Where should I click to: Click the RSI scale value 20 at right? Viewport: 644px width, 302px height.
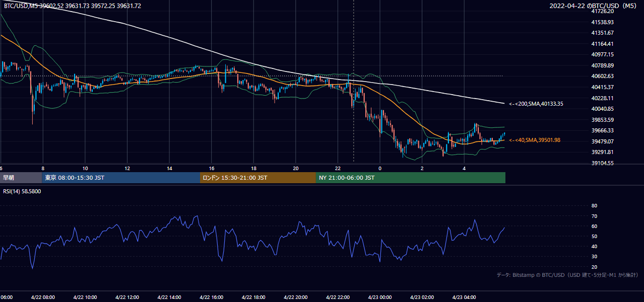[594, 267]
